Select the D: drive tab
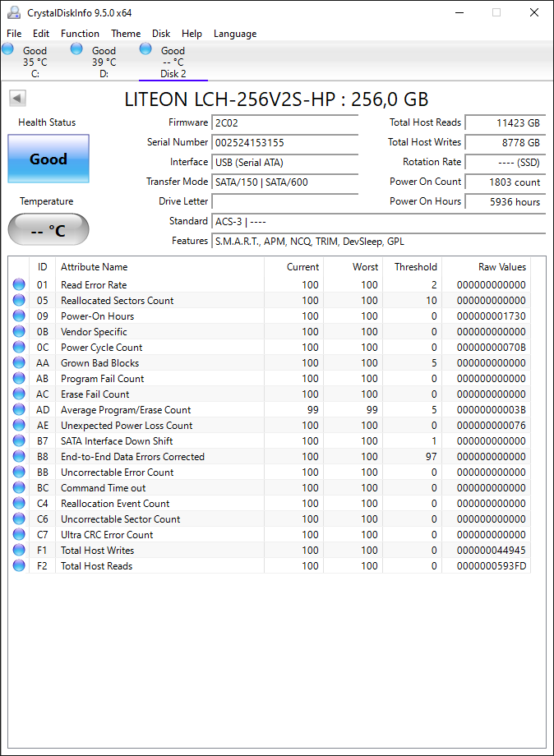 (104, 62)
